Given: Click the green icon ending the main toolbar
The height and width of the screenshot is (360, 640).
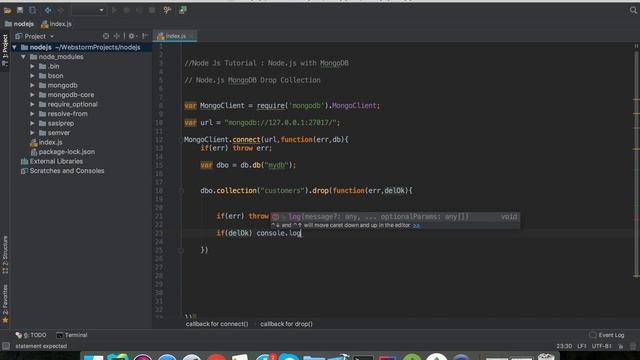Looking at the screenshot, I should (x=183, y=10).
